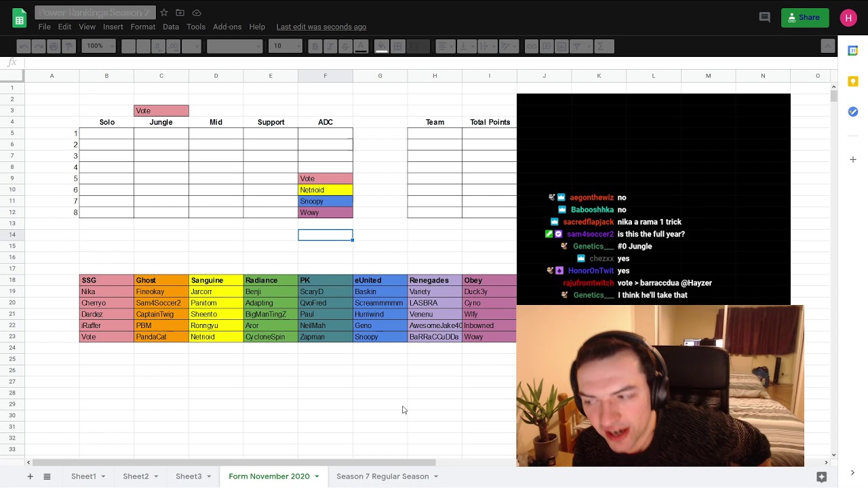Open the Insert menu

tap(113, 27)
